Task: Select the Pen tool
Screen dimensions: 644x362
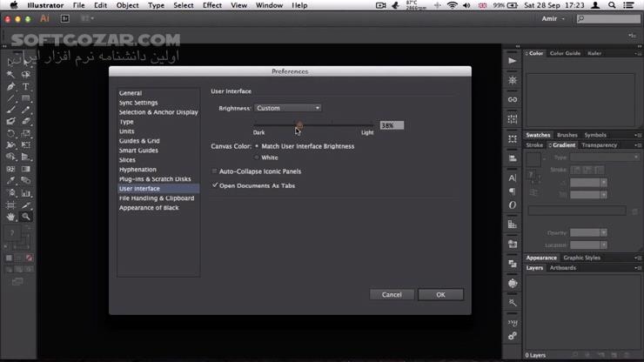Action: [10, 87]
